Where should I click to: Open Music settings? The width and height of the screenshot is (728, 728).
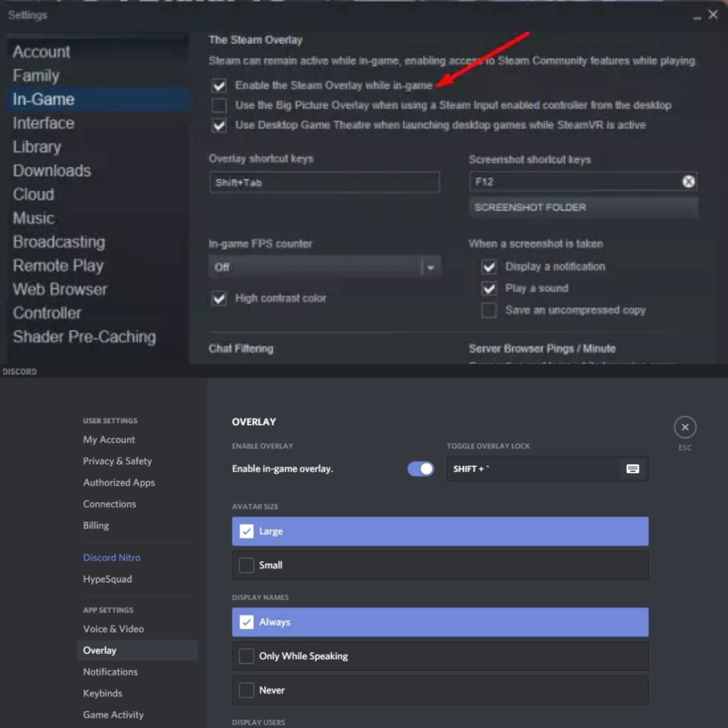click(x=33, y=218)
